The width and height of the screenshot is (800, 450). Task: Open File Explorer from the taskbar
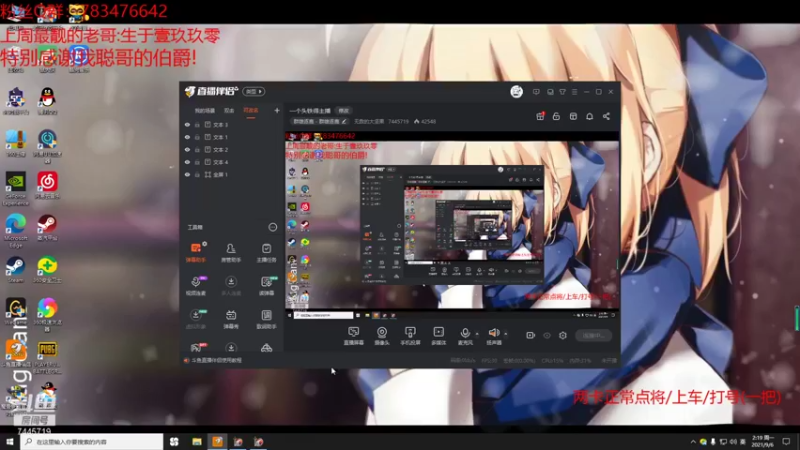196,441
